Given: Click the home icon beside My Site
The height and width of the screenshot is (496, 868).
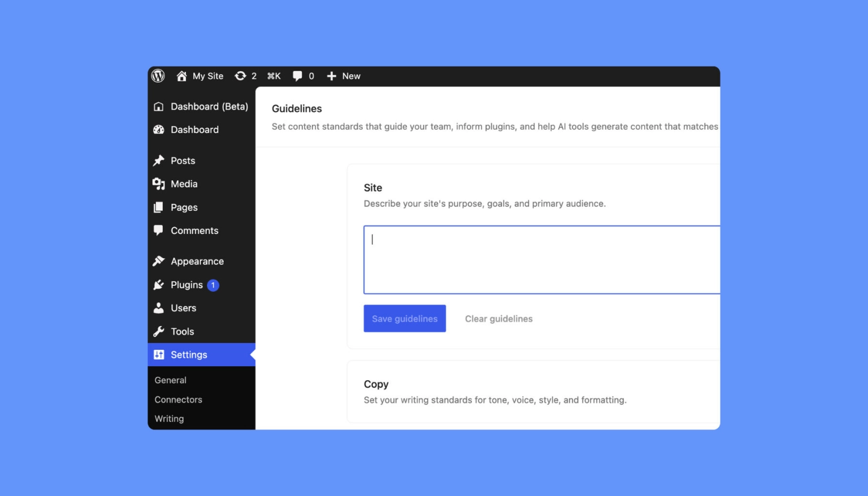Looking at the screenshot, I should coord(181,76).
